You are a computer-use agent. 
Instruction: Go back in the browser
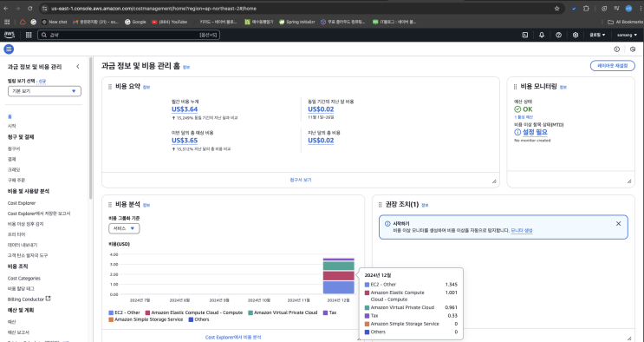[5, 8]
